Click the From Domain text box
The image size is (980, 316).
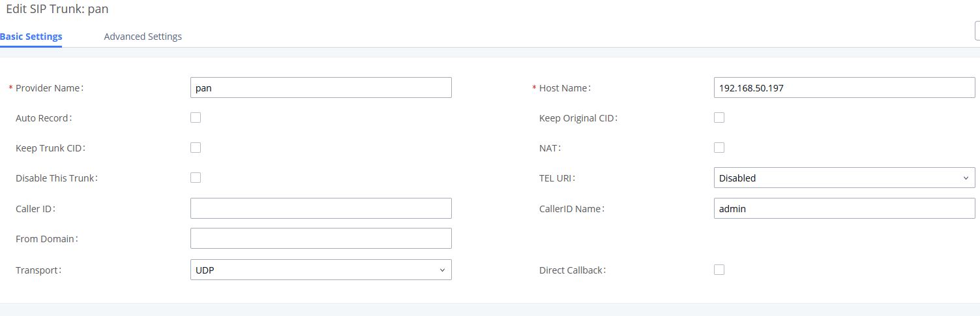(320, 238)
